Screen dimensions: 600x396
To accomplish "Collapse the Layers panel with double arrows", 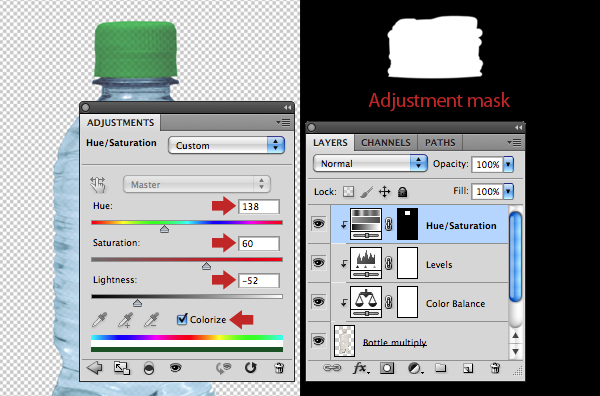I will [x=518, y=127].
